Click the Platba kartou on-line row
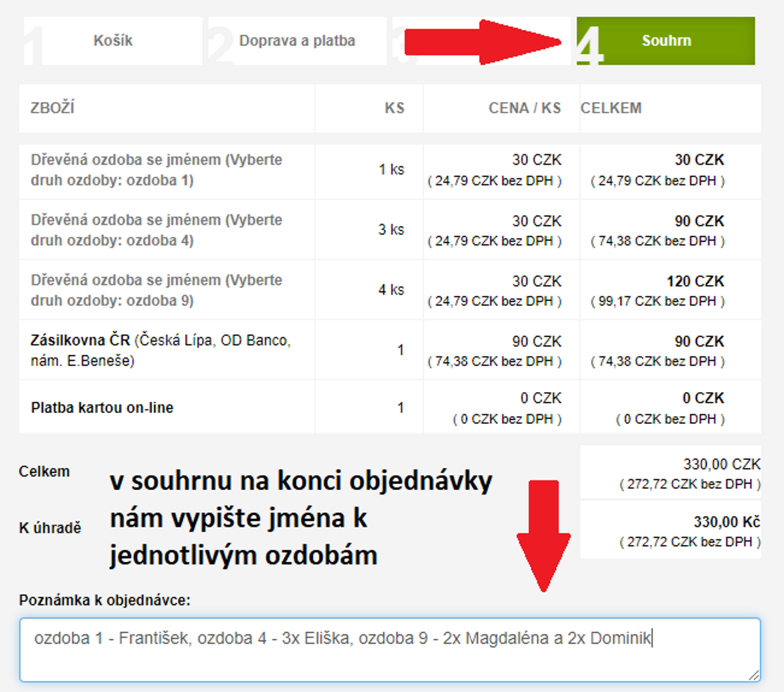Image resolution: width=784 pixels, height=692 pixels. (102, 408)
